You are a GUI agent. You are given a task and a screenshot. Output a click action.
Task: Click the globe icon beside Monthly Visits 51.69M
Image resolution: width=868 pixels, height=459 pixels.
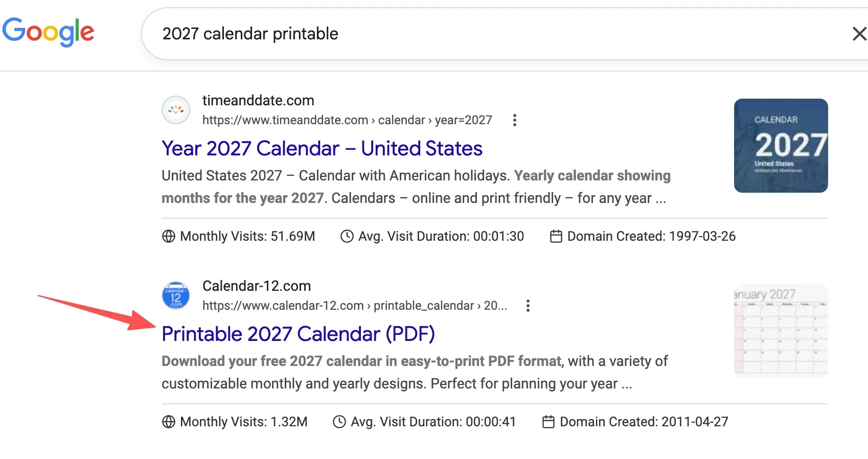(168, 236)
